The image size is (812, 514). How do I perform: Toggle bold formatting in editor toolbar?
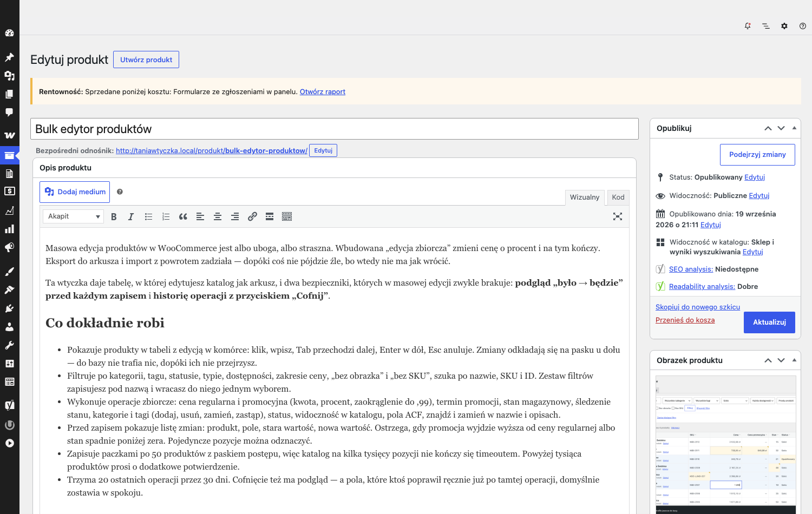114,216
